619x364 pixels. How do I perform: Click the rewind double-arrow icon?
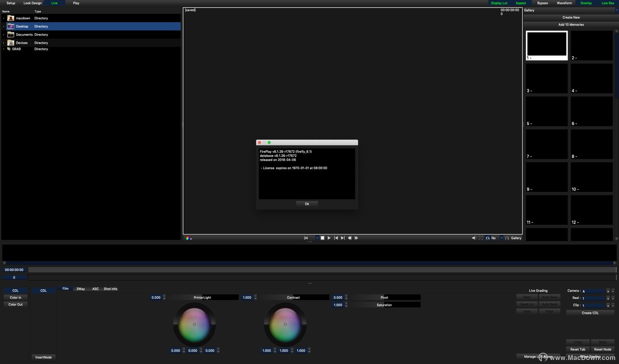click(x=350, y=238)
